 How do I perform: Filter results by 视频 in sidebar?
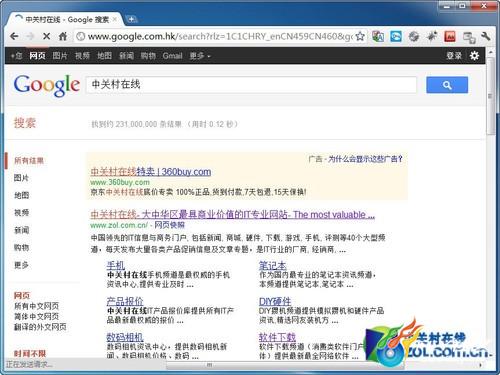tap(21, 213)
